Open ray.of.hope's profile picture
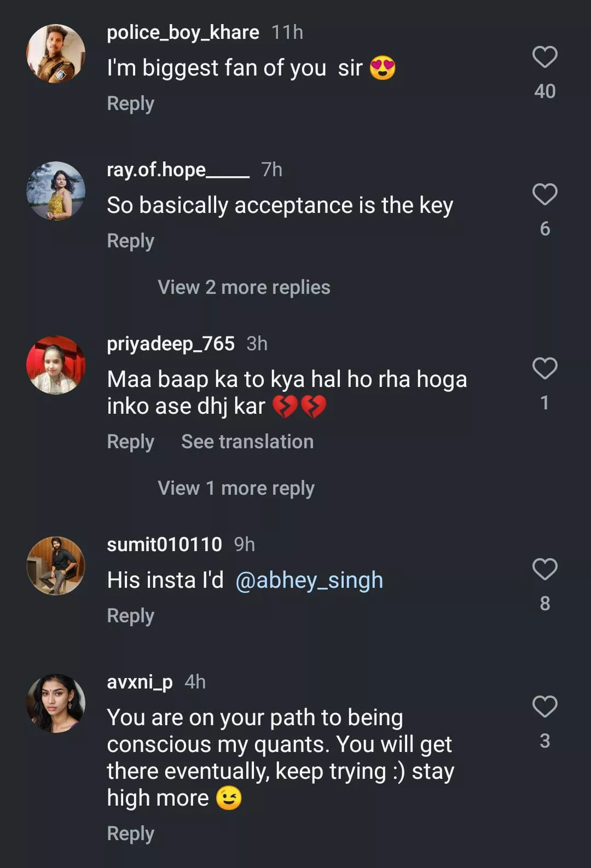Image resolution: width=591 pixels, height=868 pixels. pos(56,191)
